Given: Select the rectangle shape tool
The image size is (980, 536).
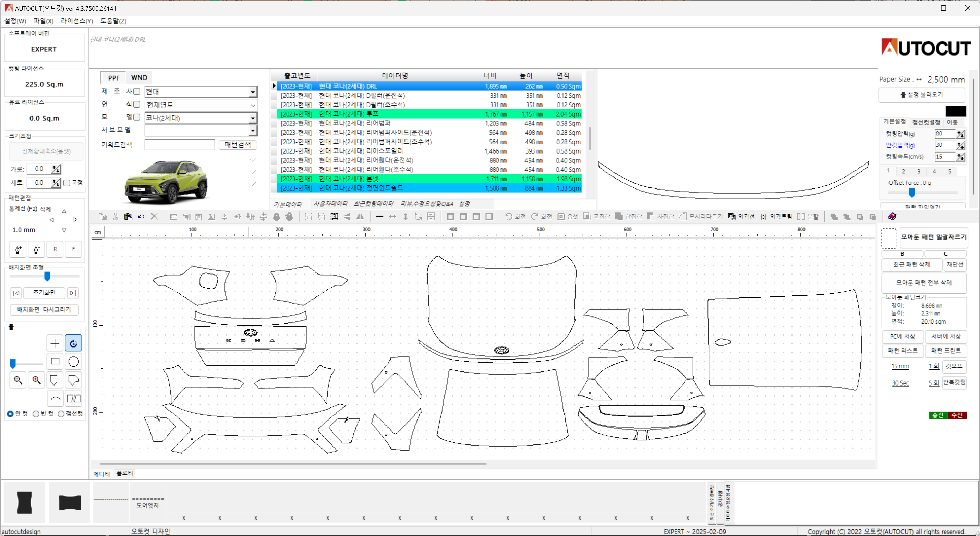Looking at the screenshot, I should (55, 362).
